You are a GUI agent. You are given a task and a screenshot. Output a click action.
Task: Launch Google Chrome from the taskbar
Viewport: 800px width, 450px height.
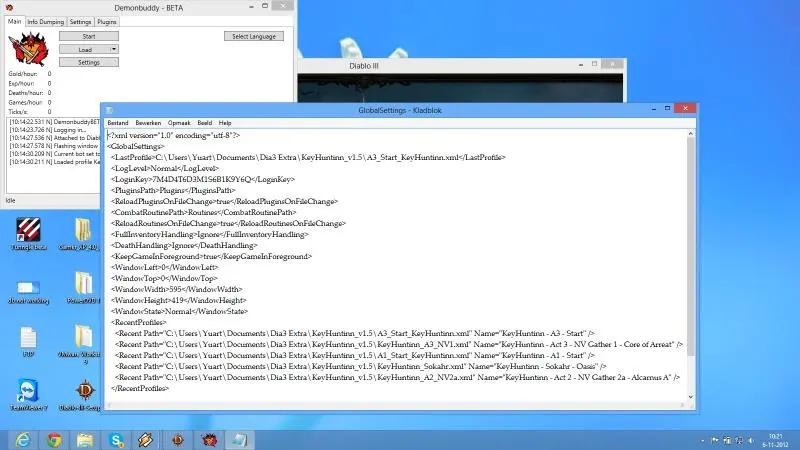[x=54, y=439]
